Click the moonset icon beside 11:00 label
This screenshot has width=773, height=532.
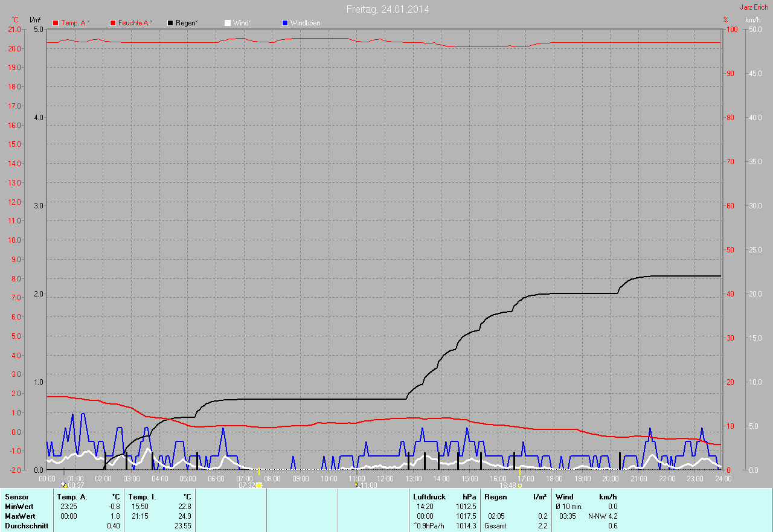[x=356, y=485]
